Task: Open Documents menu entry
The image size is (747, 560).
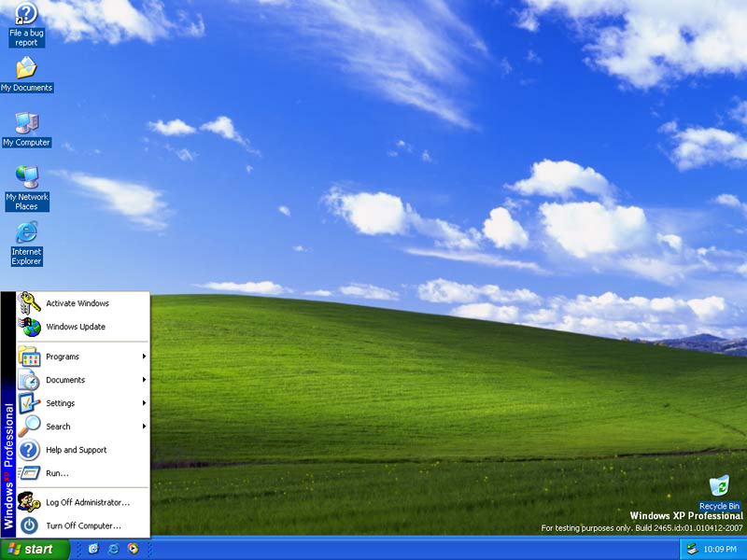Action: point(83,380)
